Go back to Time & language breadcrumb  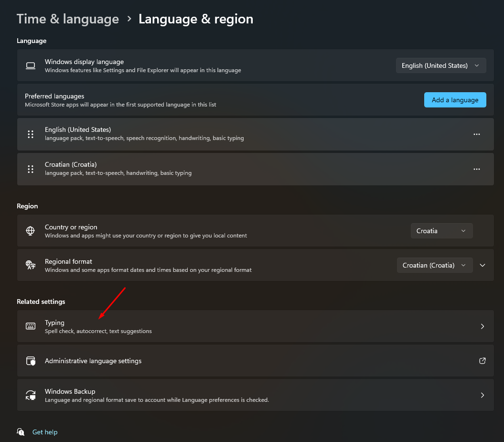68,19
